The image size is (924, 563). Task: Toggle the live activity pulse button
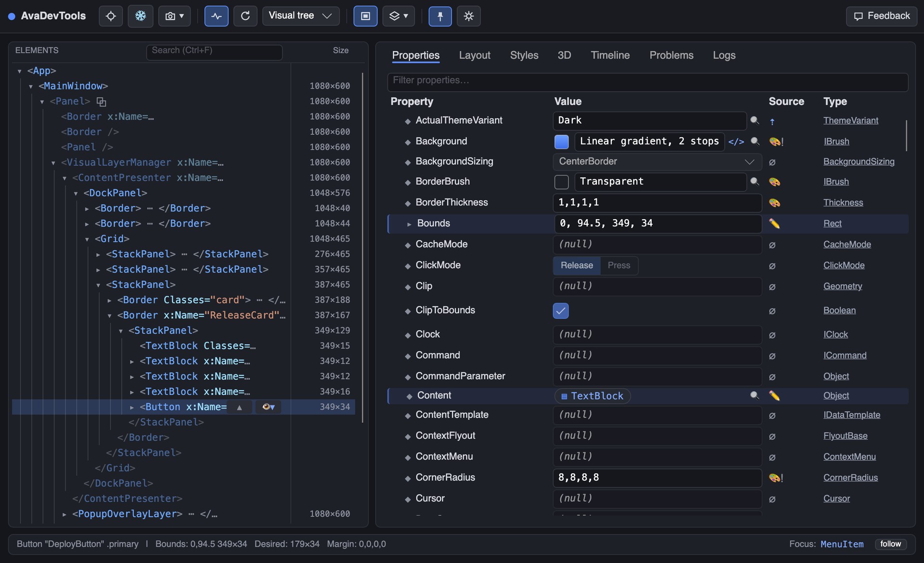217,16
